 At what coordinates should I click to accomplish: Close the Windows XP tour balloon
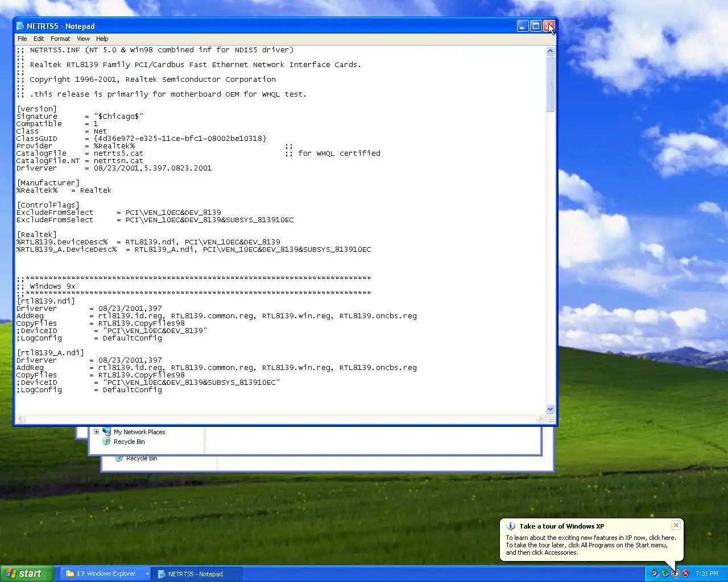point(676,525)
